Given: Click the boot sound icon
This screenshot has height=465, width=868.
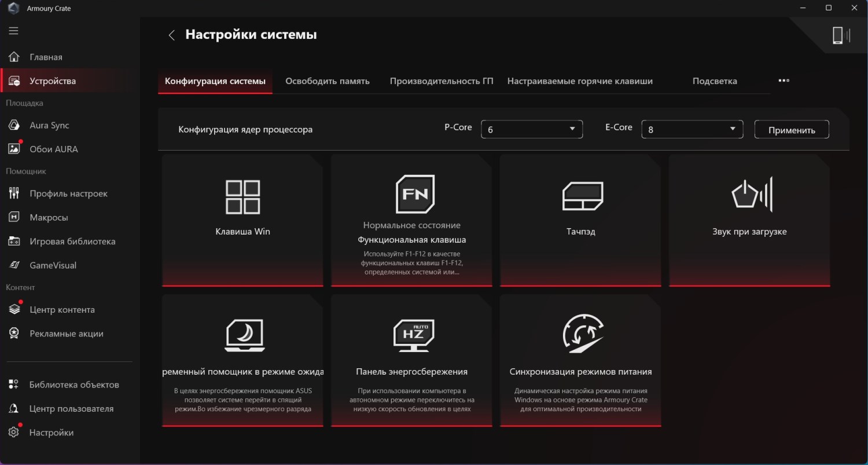Looking at the screenshot, I should coord(752,195).
